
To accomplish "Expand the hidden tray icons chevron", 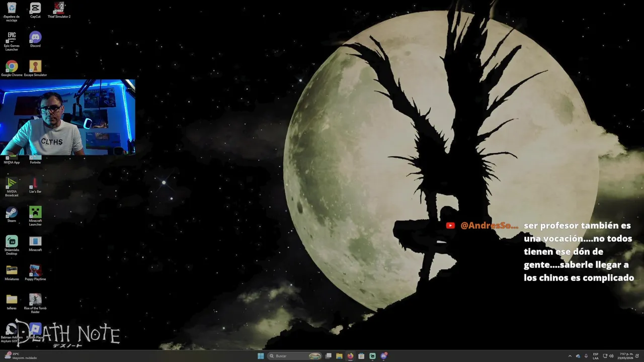I will [570, 356].
